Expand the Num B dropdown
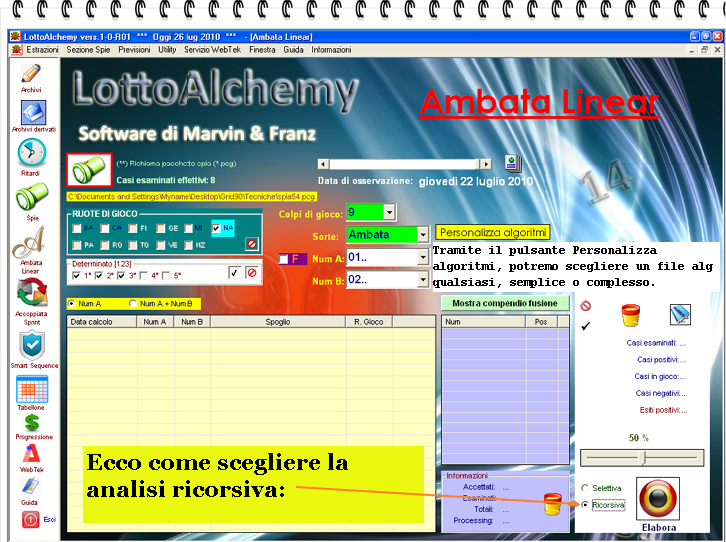Viewport: 726px width, 542px height. [423, 279]
